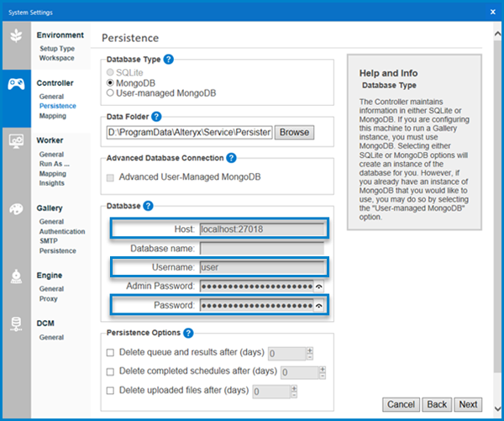Click the Data Folder path field
Screen dimensions: 504x421
[190, 132]
